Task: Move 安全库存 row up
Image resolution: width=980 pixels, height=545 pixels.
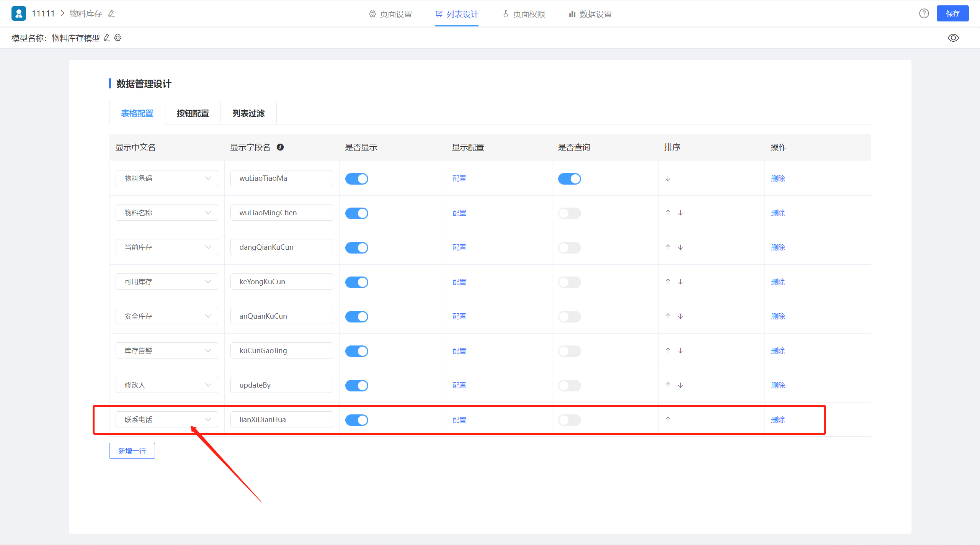Action: (668, 316)
